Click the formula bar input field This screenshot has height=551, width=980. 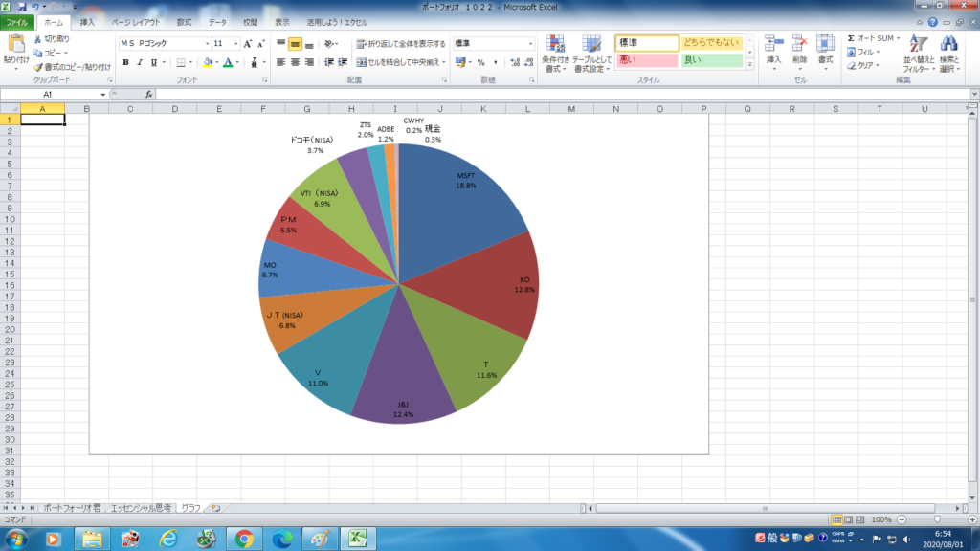click(x=563, y=95)
